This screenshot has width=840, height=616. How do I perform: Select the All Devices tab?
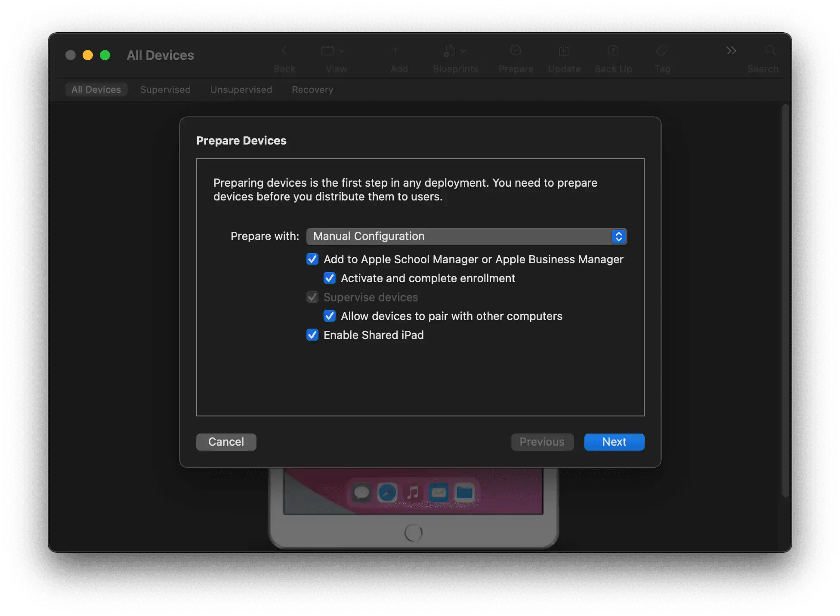pos(96,89)
